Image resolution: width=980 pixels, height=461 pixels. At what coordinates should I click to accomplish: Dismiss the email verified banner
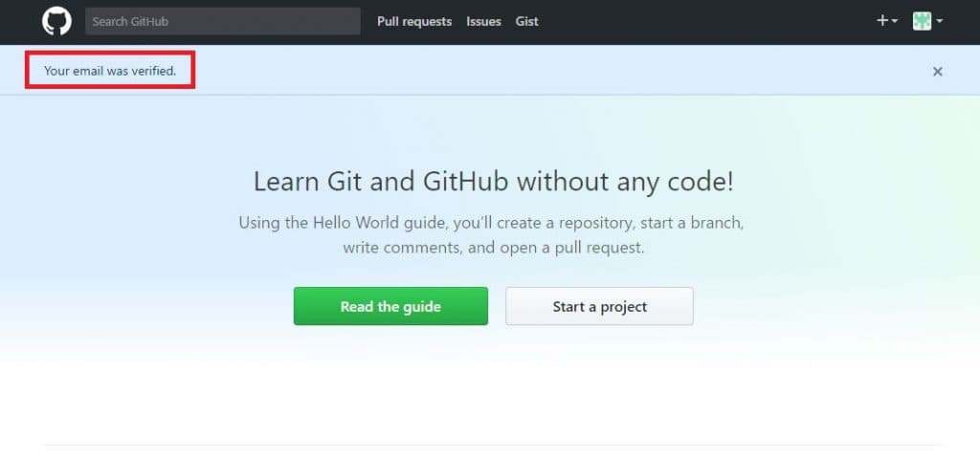pyautogui.click(x=938, y=72)
